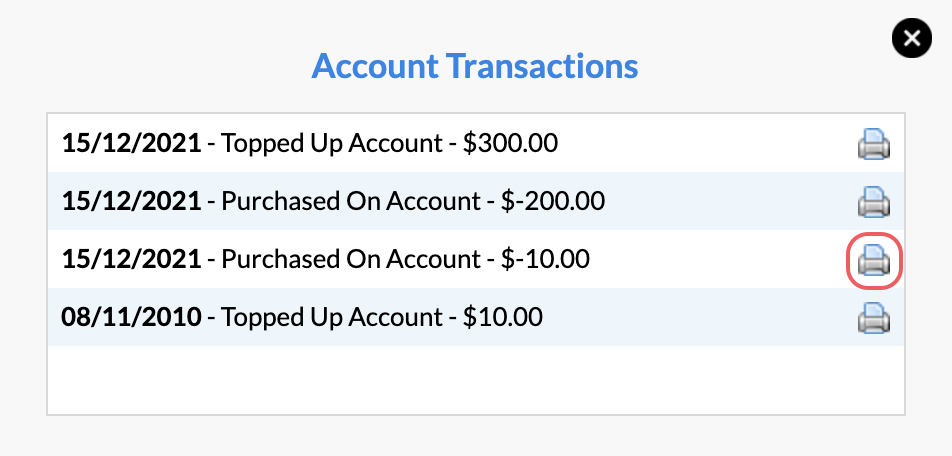Image resolution: width=952 pixels, height=456 pixels.
Task: Print the 08/11/2010 top-up receipt
Action: (874, 318)
